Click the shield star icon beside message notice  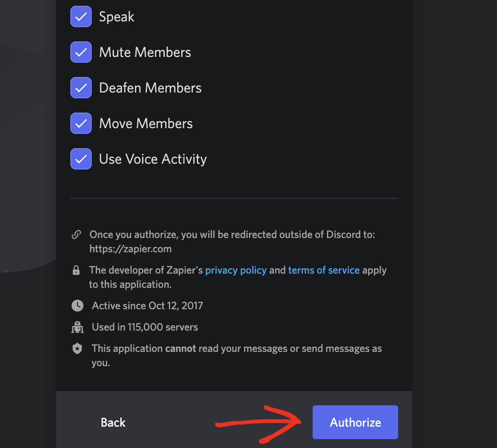[77, 348]
